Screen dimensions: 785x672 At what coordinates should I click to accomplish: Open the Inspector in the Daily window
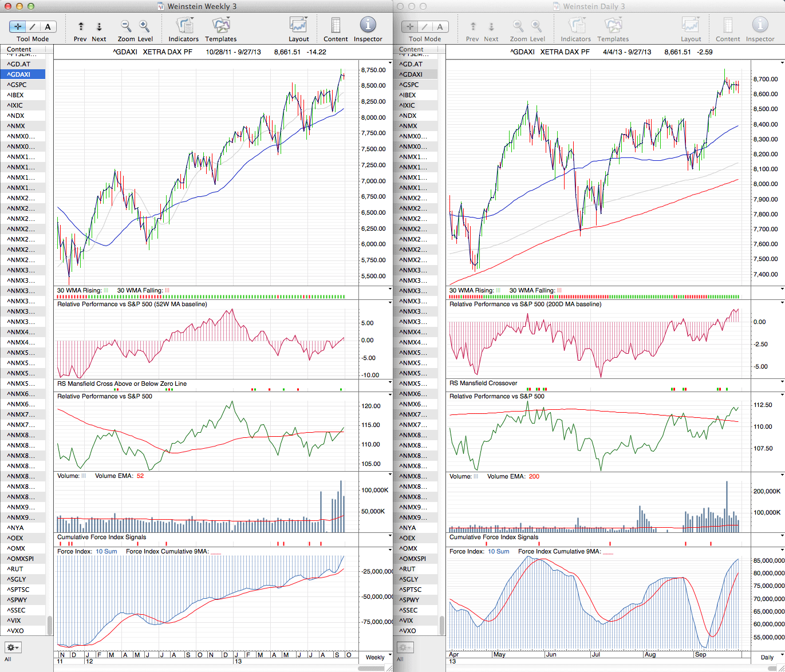click(x=760, y=25)
